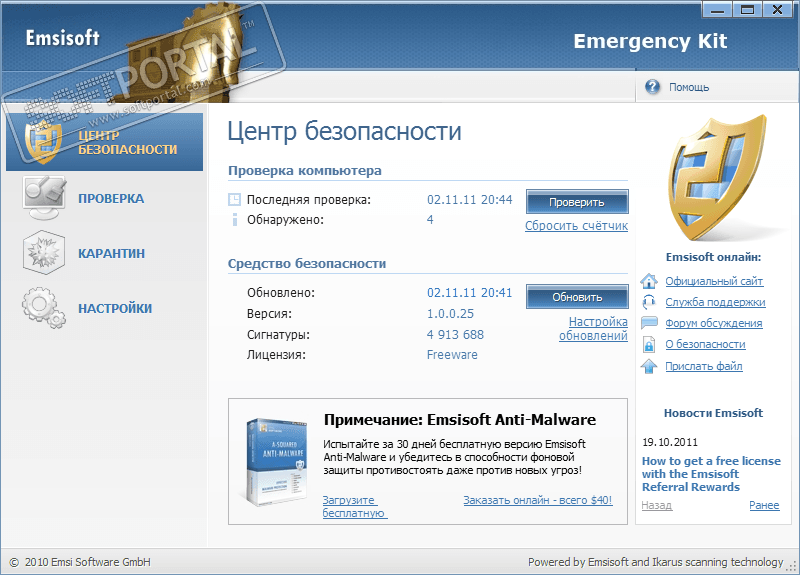The height and width of the screenshot is (575, 800).
Task: Click the detected count value 4
Action: 430,219
